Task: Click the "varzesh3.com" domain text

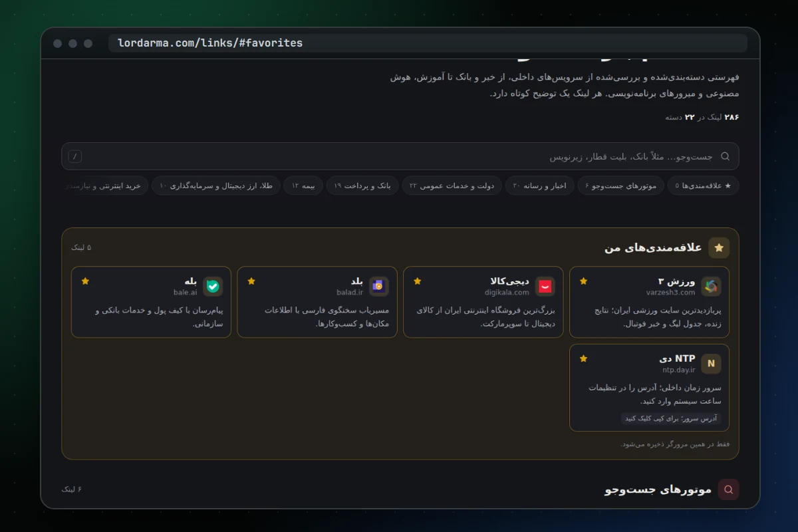Action: tap(670, 293)
